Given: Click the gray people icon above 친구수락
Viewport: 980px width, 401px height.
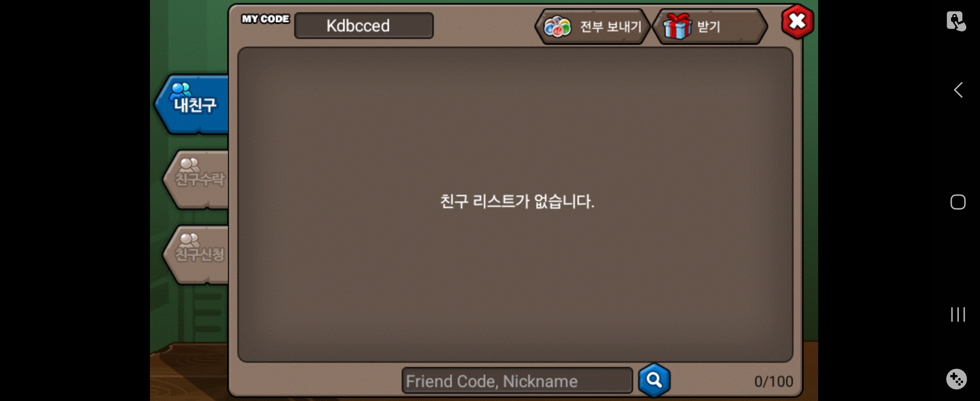Looking at the screenshot, I should click(189, 165).
